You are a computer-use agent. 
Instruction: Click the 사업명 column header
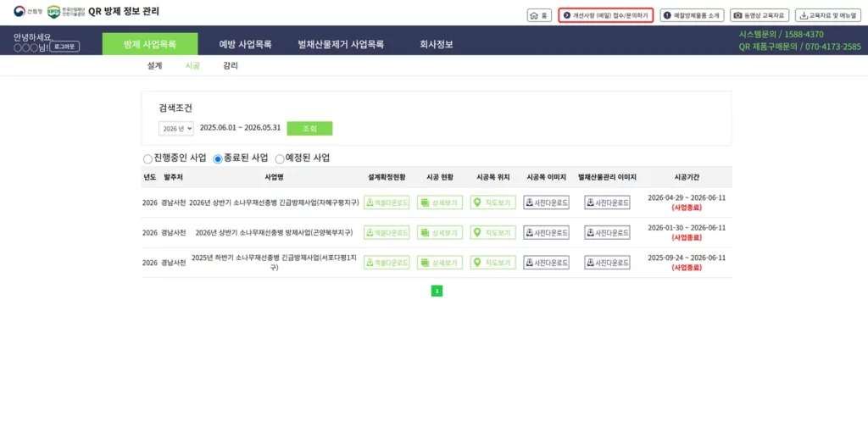[x=274, y=177]
